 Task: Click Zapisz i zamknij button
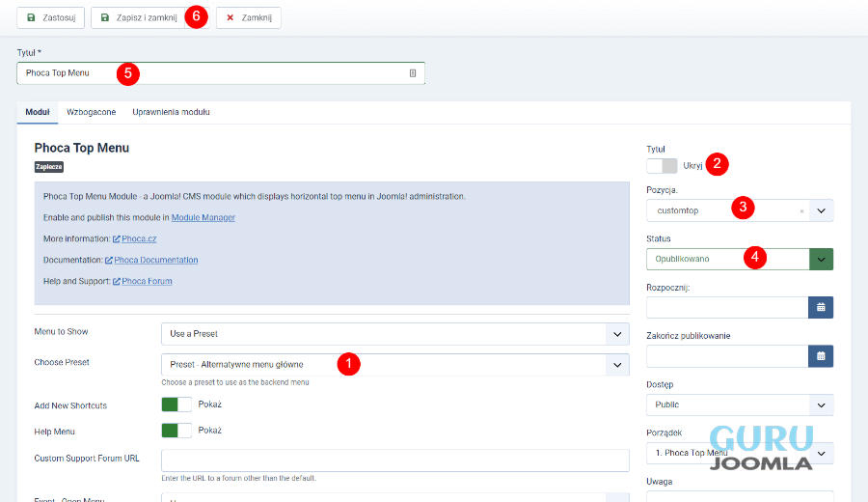[138, 17]
